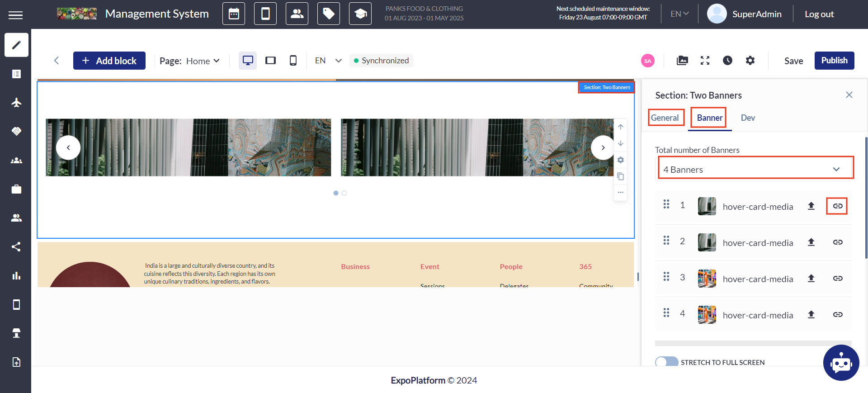Switch to tablet landscape preview mode
The height and width of the screenshot is (393, 868).
(270, 61)
